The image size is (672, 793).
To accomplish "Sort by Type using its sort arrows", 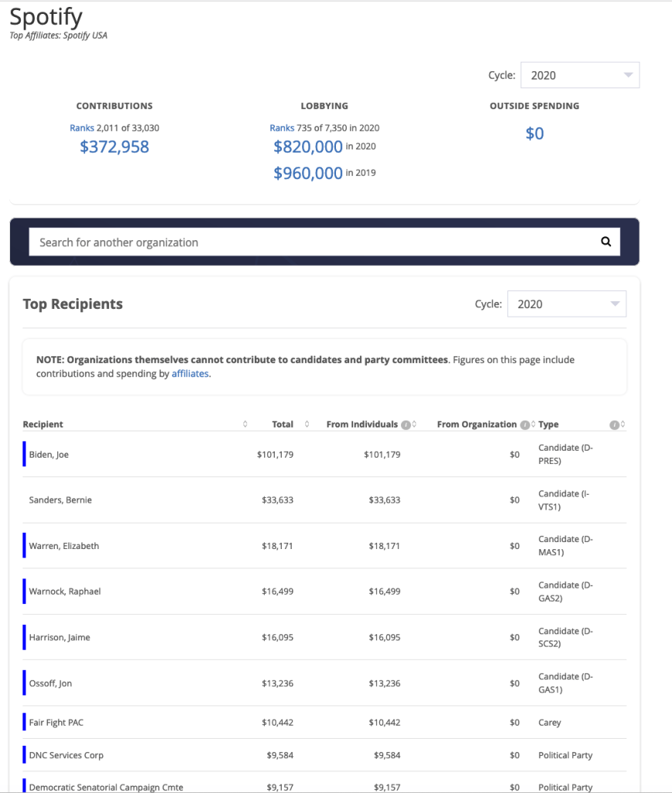I will click(x=623, y=424).
